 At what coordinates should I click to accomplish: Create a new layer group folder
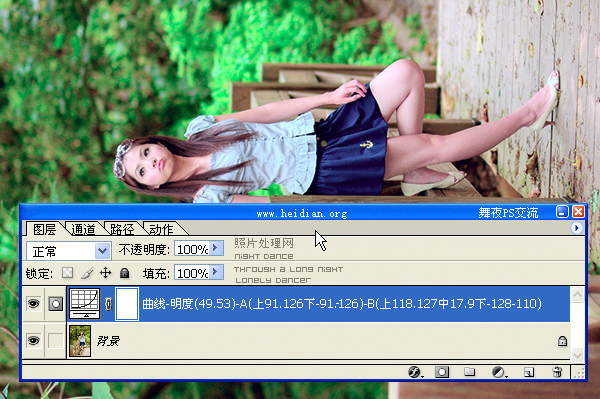pos(470,372)
